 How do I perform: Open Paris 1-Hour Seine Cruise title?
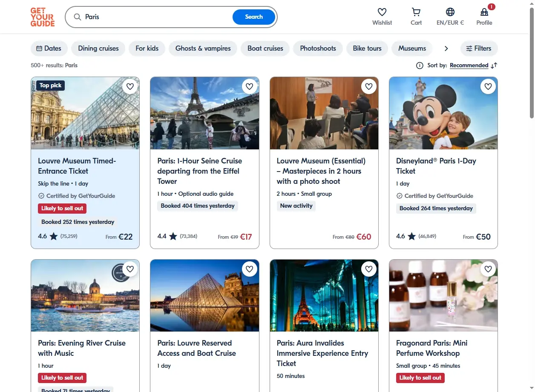(x=200, y=171)
